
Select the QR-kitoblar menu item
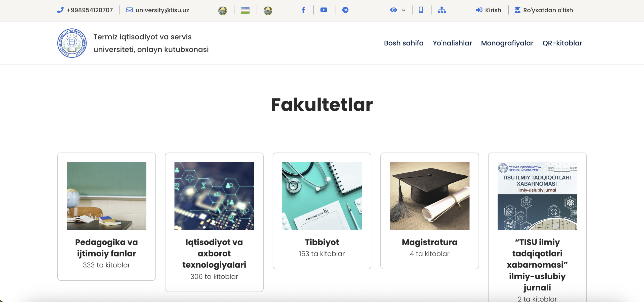(x=562, y=43)
